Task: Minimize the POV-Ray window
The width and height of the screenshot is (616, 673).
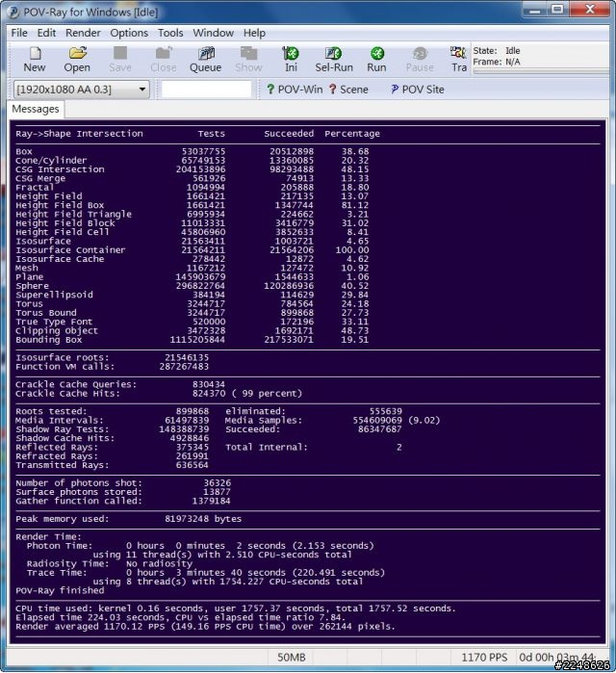Action: (x=535, y=10)
